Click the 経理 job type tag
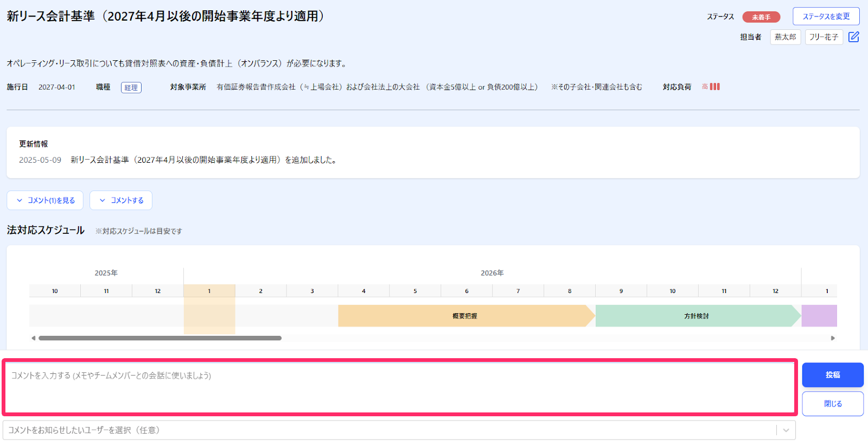The height and width of the screenshot is (445, 868). (131, 87)
